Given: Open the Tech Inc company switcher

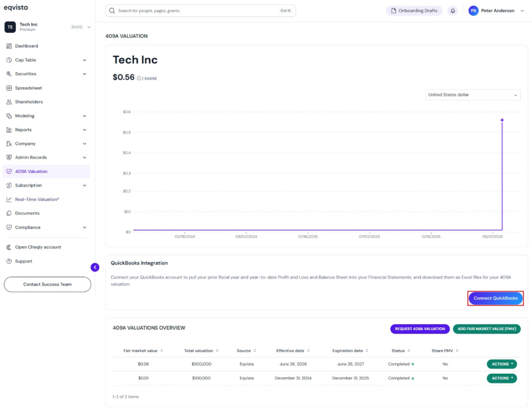Looking at the screenshot, I should coord(47,27).
